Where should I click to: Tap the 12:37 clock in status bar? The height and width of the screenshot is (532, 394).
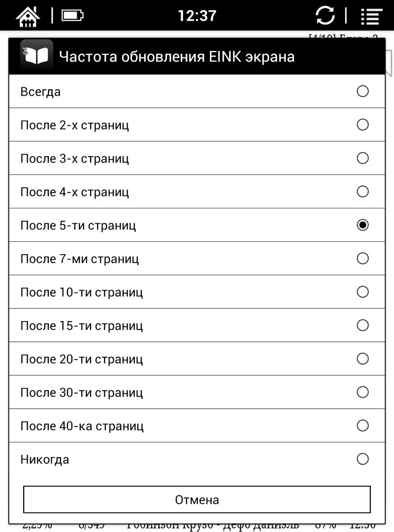tap(197, 16)
